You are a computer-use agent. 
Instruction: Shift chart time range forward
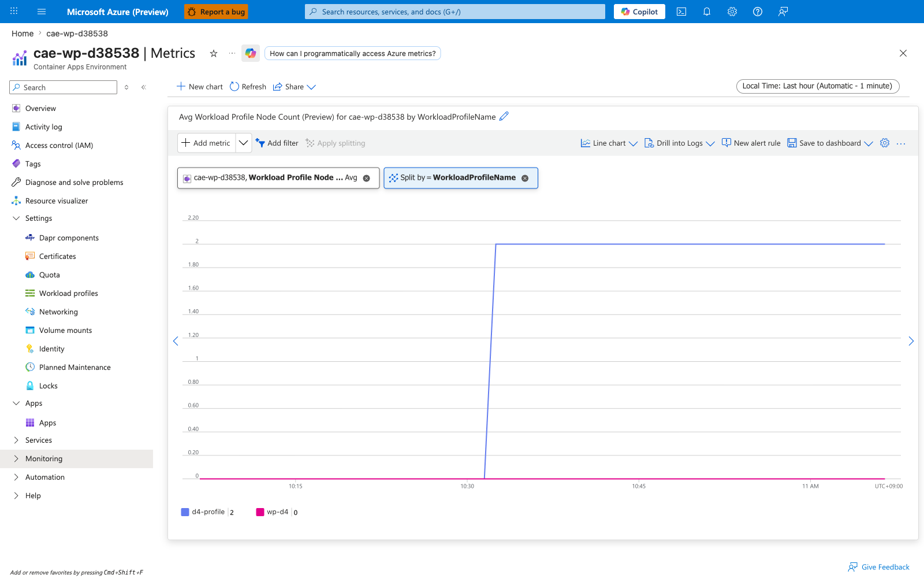[x=911, y=341]
